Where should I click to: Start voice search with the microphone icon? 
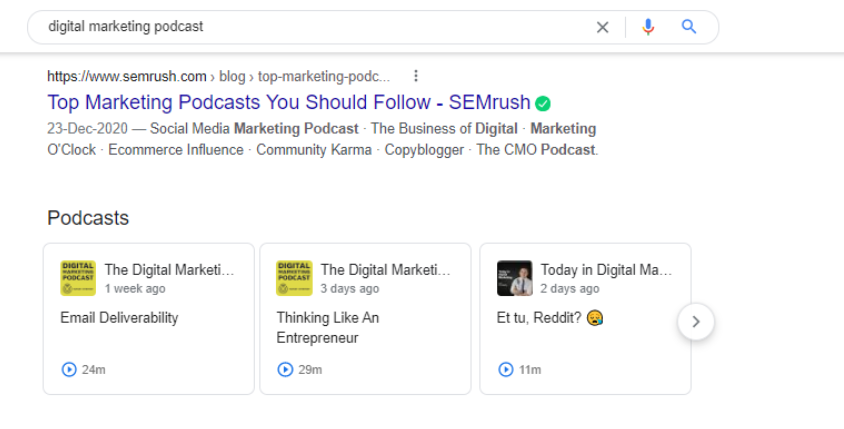tap(648, 27)
